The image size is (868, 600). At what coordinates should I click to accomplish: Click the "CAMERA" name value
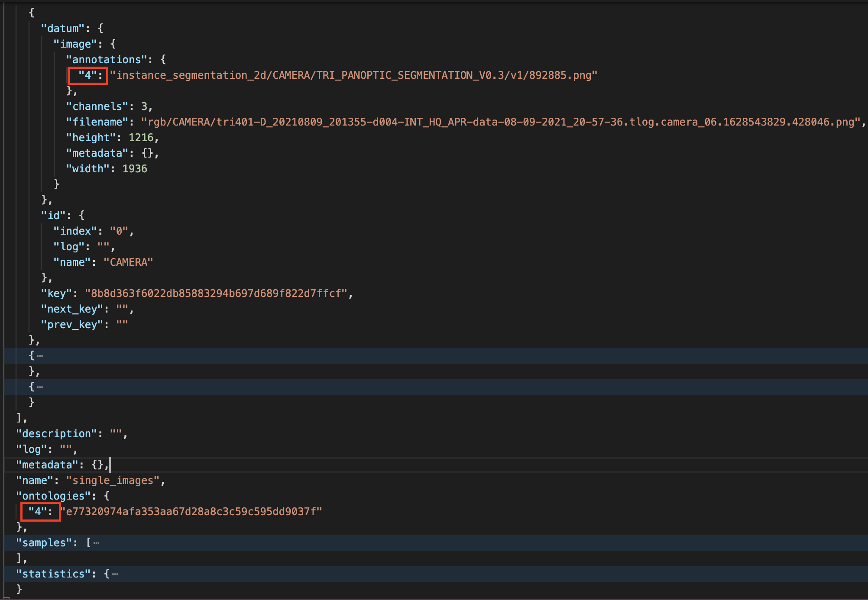coord(128,262)
